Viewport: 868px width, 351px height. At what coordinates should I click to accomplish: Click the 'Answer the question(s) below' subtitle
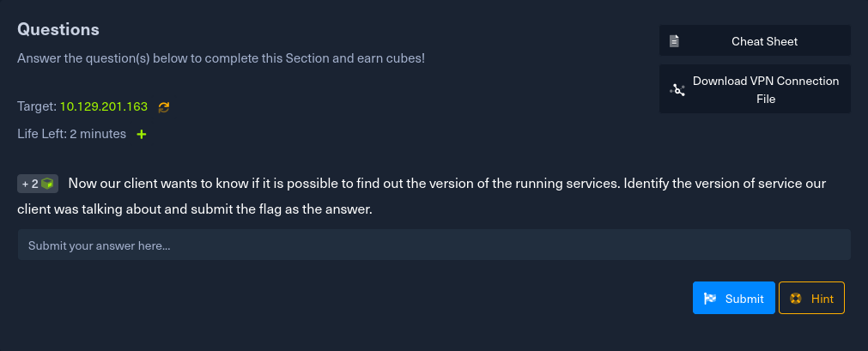(x=221, y=59)
